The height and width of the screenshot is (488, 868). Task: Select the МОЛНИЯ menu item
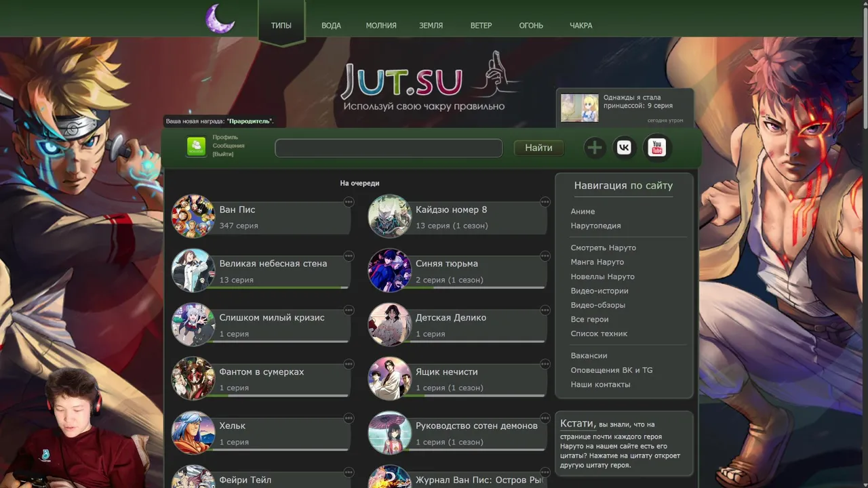pyautogui.click(x=381, y=25)
